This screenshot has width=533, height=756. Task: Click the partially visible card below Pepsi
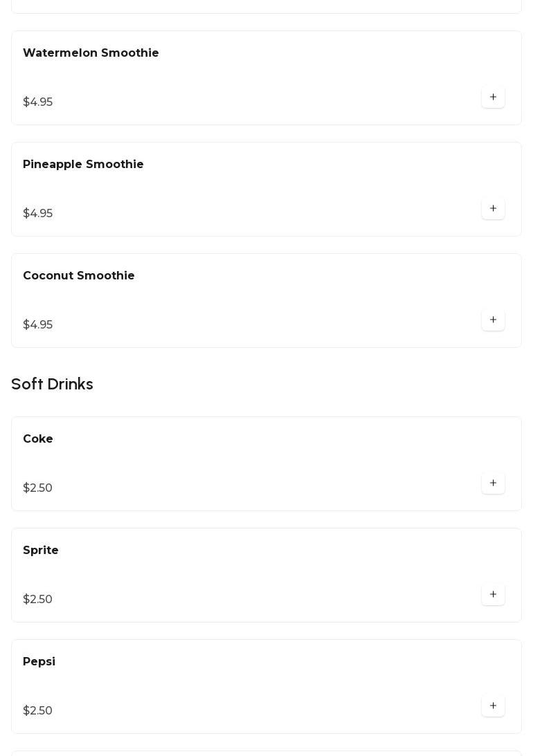[x=266, y=753]
